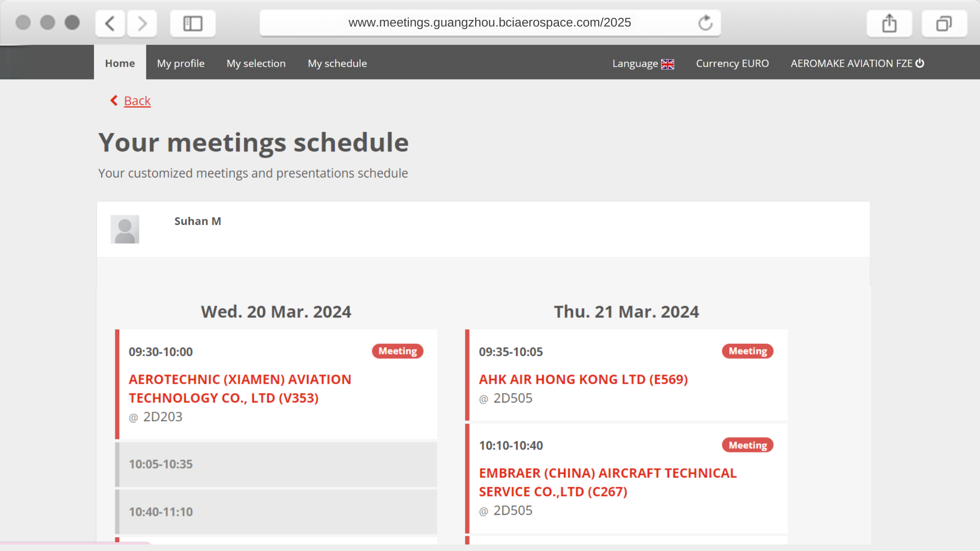Toggle the browser sidebar panel icon

(192, 23)
